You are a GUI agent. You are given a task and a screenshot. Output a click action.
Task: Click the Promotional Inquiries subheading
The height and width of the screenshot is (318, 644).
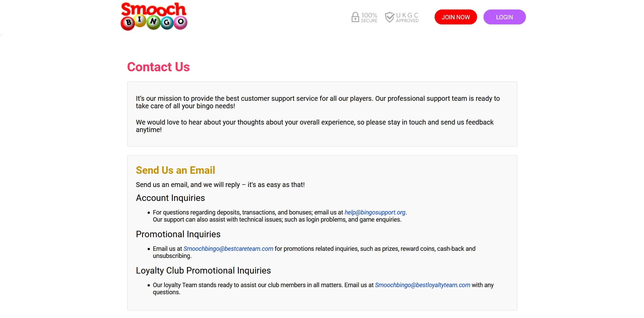click(178, 234)
